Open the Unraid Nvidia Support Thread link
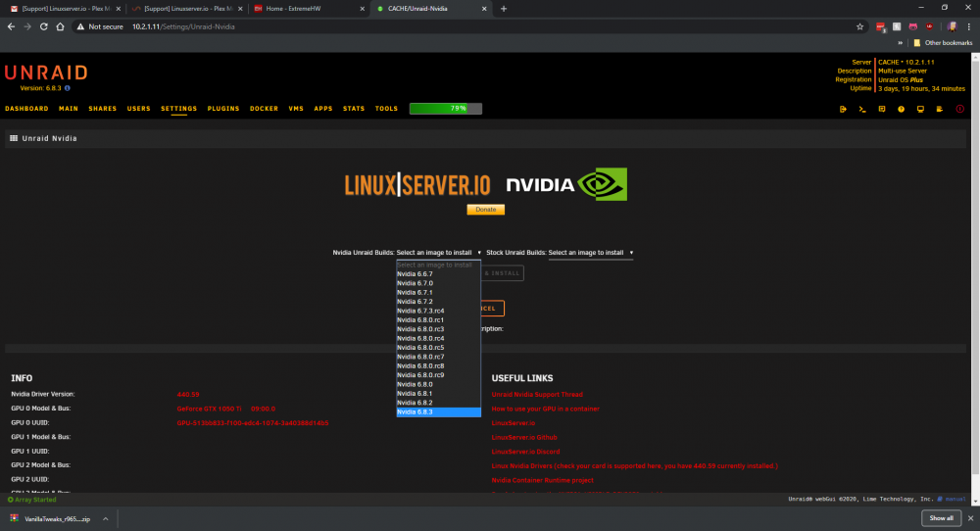This screenshot has width=980, height=531. pyautogui.click(x=537, y=394)
